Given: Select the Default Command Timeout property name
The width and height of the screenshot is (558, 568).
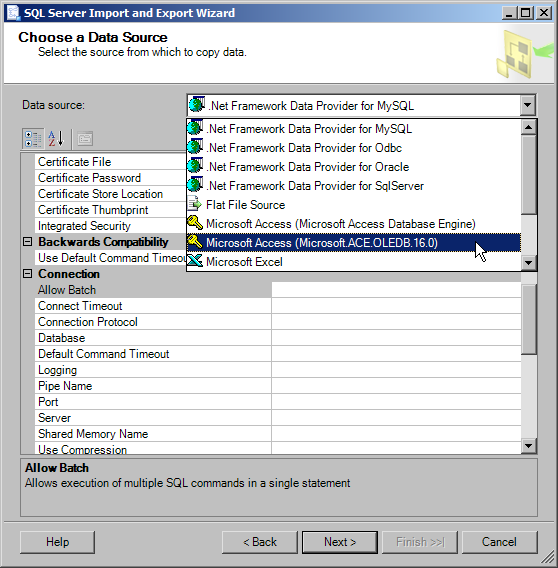Looking at the screenshot, I should (x=153, y=354).
